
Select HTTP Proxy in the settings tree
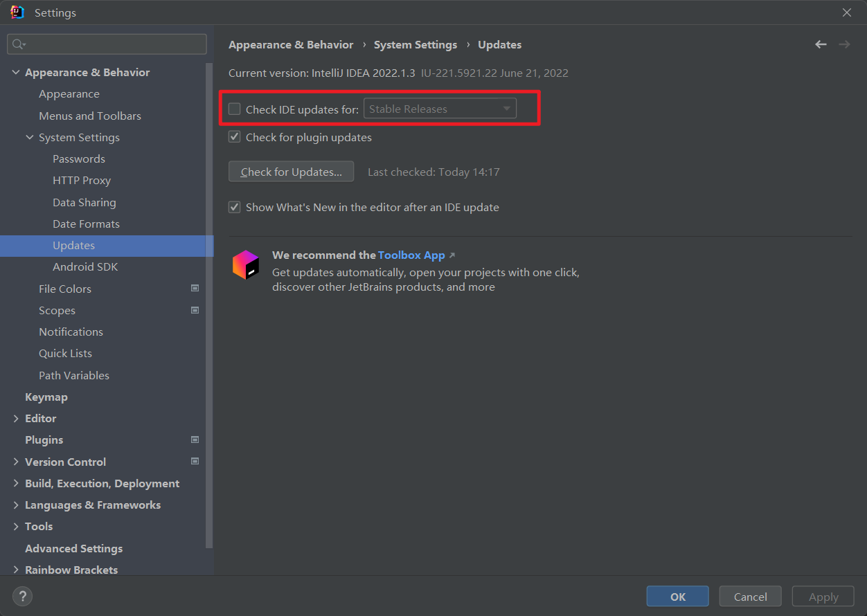(x=82, y=181)
